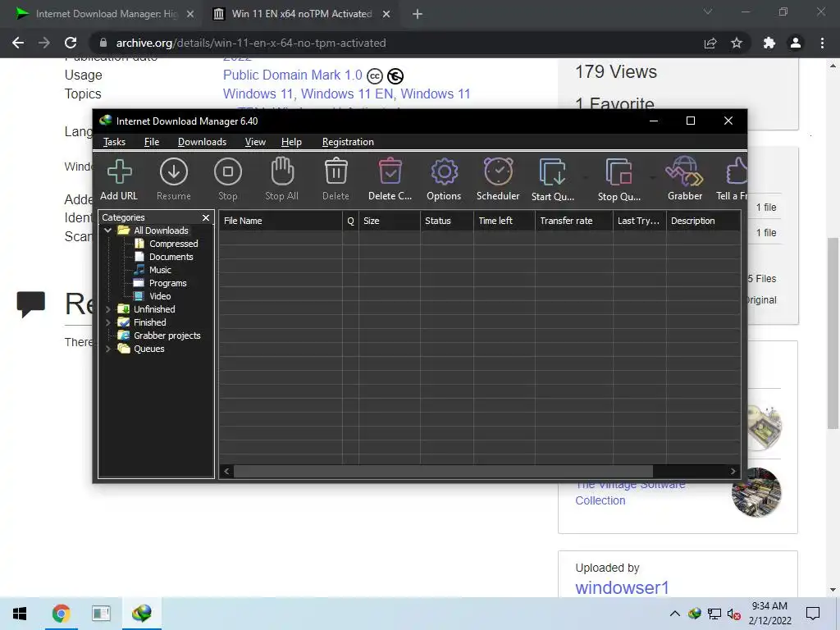The image size is (840, 630).
Task: Click the Start Queue icon
Action: pos(552,172)
